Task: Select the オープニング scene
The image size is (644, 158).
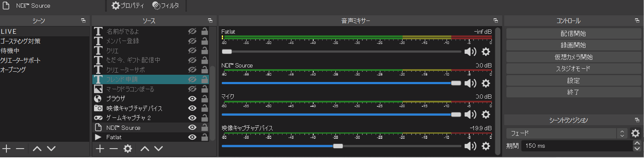Action: 45,70
